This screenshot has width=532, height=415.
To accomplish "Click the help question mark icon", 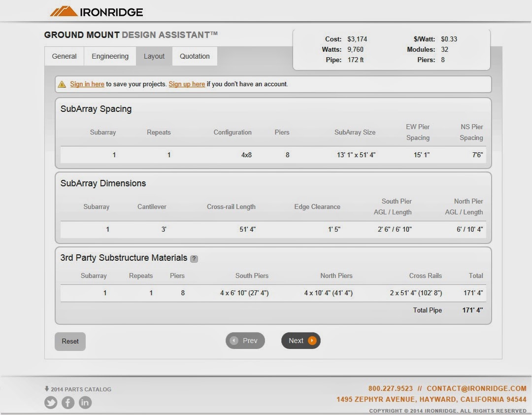I will (194, 259).
